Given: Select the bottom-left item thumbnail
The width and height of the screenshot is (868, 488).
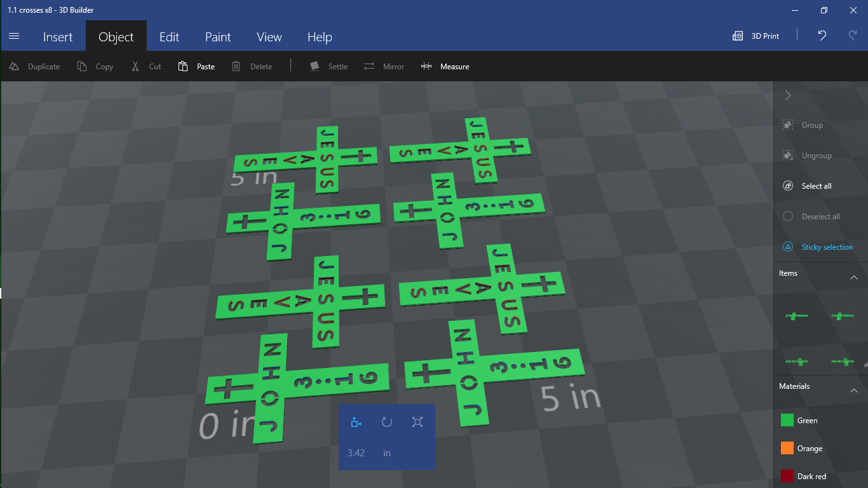Looking at the screenshot, I should pos(797,362).
